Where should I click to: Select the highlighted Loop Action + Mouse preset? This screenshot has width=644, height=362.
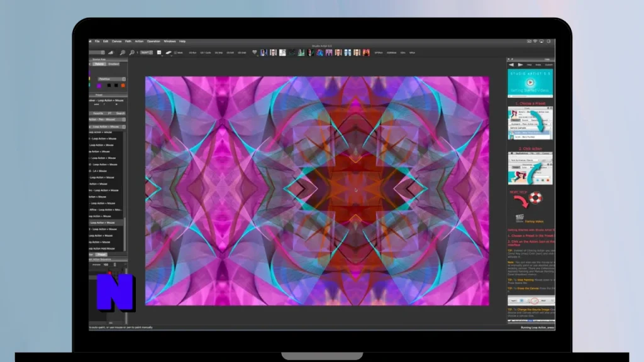point(106,222)
